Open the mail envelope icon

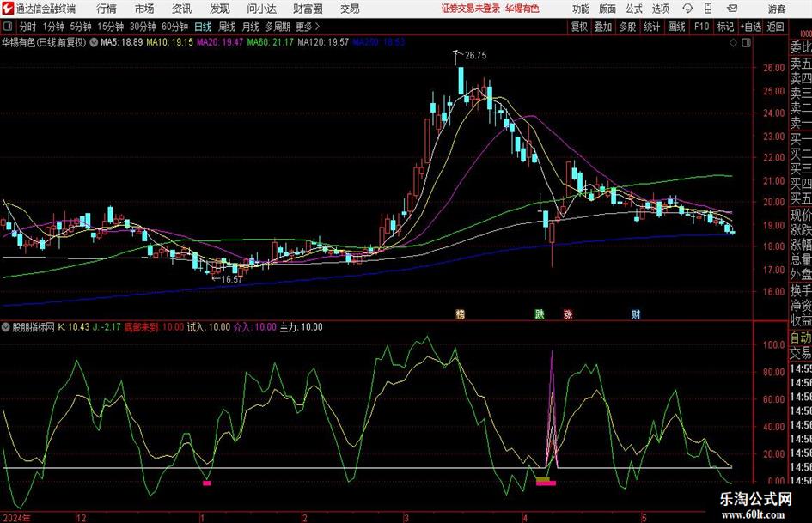(732, 9)
